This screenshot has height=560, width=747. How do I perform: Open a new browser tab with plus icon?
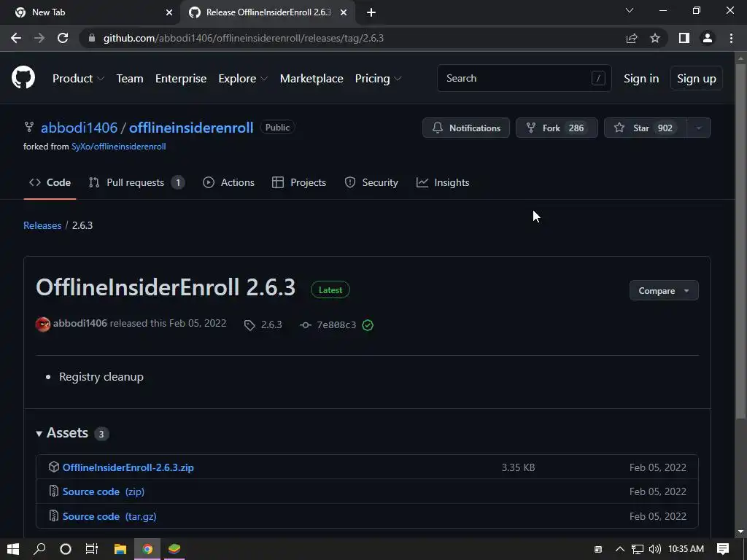click(371, 12)
